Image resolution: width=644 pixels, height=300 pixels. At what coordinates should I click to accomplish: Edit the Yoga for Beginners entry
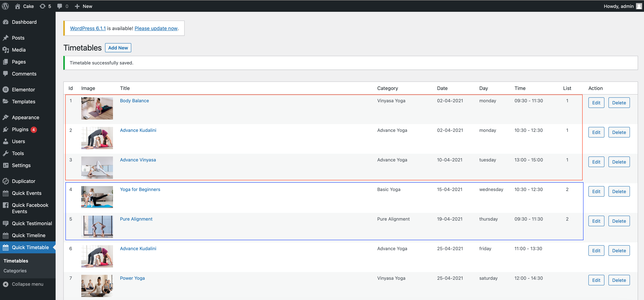[x=596, y=191]
